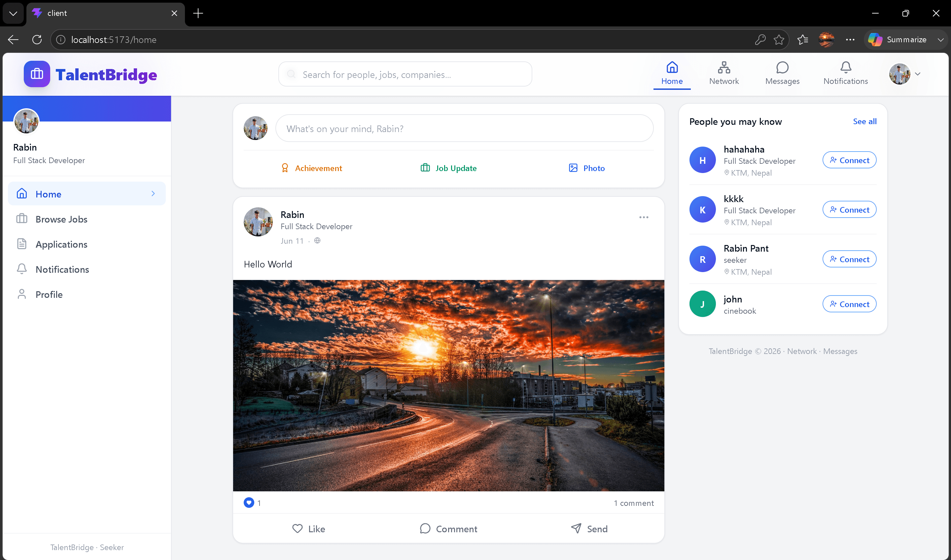The width and height of the screenshot is (951, 560).
Task: Focus the search for people, jobs, companies field
Action: [405, 74]
